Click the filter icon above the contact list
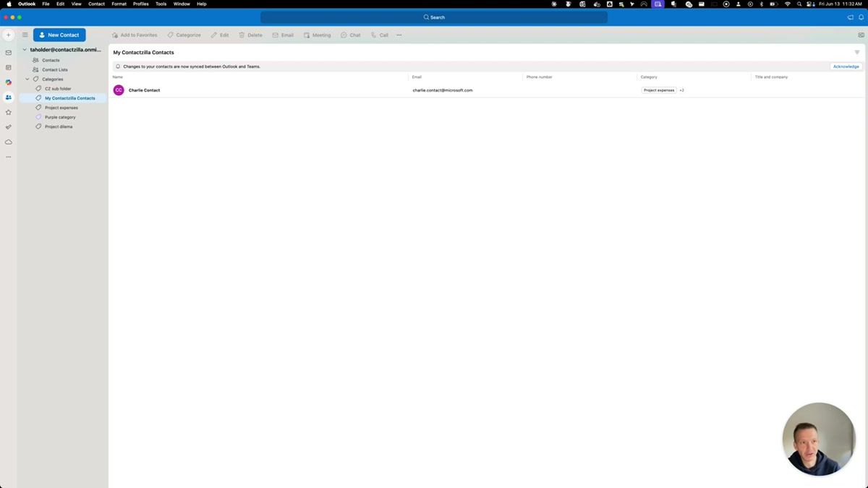Screen dimensions: 868x488 coord(856,52)
